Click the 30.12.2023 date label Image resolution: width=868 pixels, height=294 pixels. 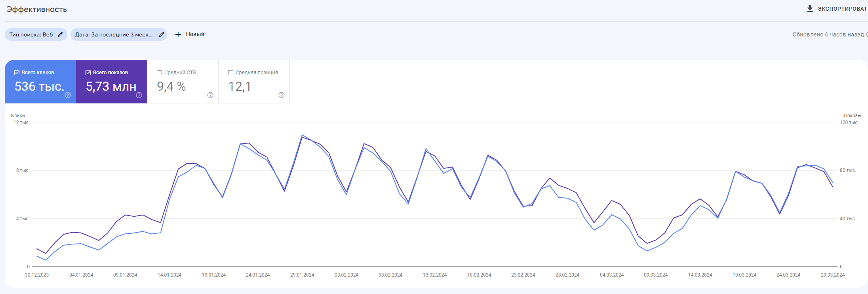pos(37,275)
